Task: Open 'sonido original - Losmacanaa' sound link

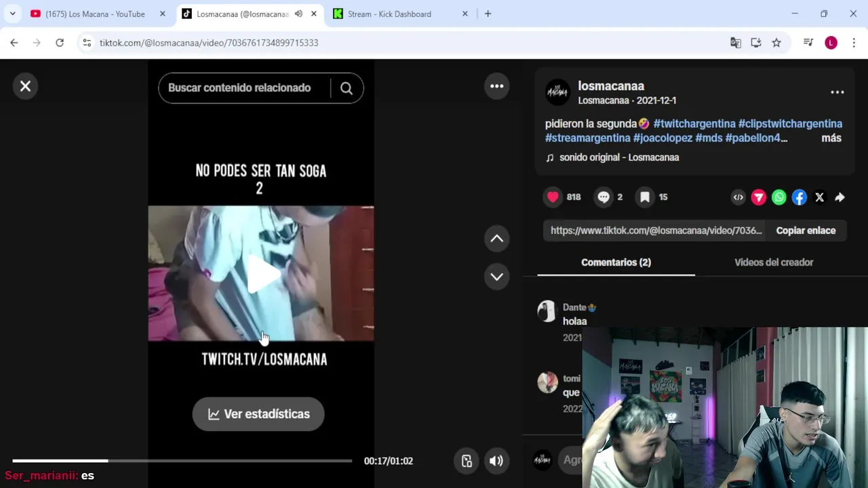Action: point(618,157)
